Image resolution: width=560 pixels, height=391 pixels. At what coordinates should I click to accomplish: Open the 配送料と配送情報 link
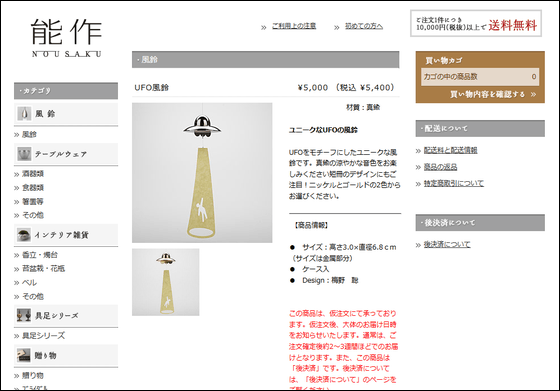450,150
